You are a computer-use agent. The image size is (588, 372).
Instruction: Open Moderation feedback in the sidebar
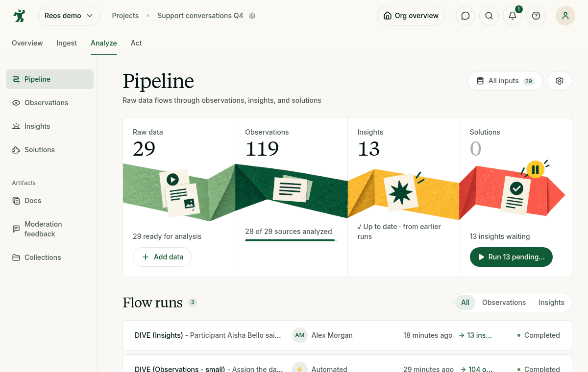49,229
